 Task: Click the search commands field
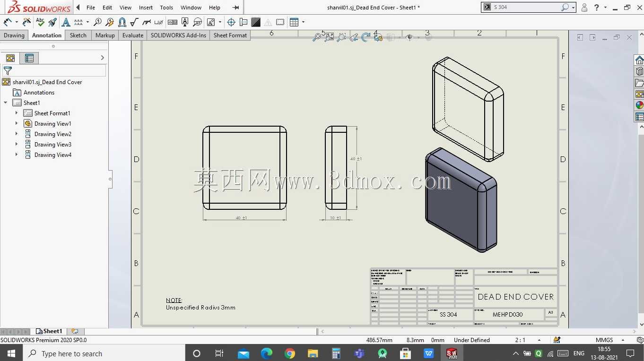pyautogui.click(x=526, y=7)
